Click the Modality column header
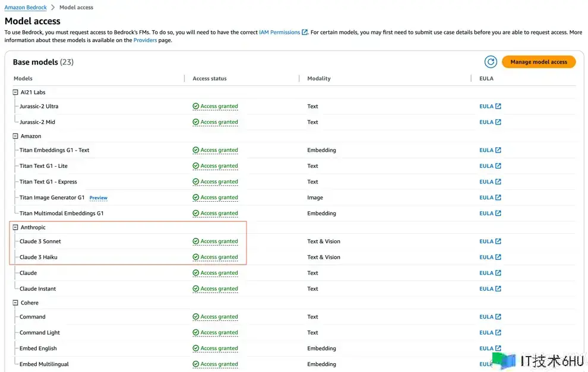Image resolution: width=588 pixels, height=372 pixels. (x=319, y=78)
